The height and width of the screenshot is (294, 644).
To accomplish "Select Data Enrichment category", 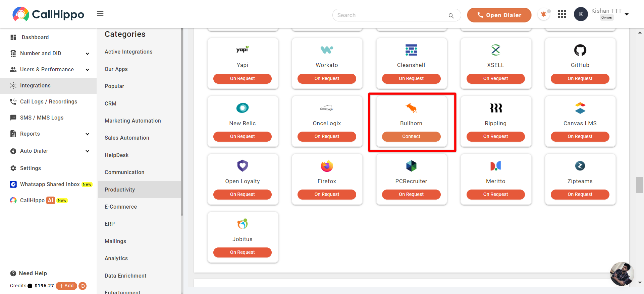I will tap(125, 276).
